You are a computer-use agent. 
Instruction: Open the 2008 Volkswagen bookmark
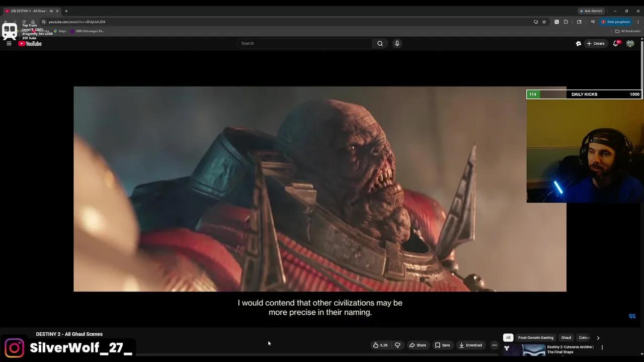click(88, 31)
